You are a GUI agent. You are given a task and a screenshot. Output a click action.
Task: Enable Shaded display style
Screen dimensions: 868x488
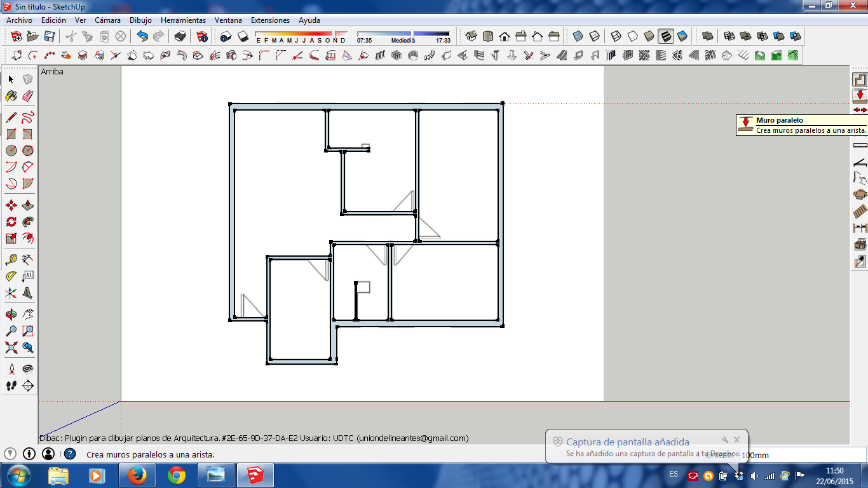coord(649,36)
